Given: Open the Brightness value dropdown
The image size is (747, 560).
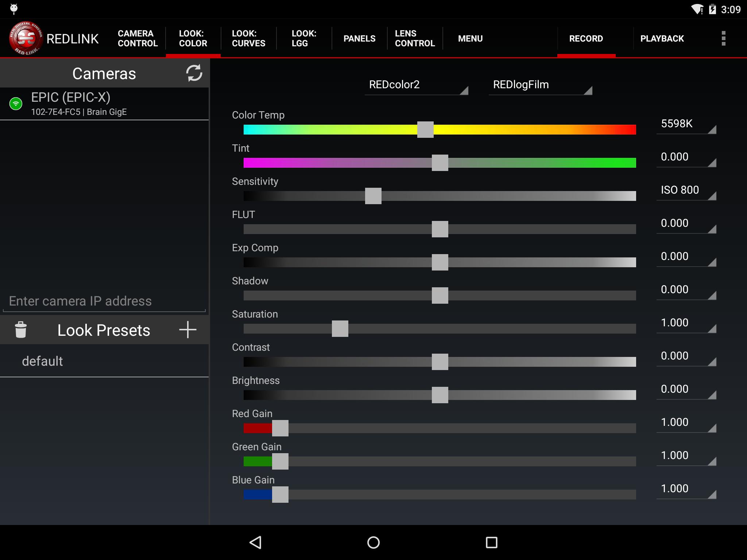Looking at the screenshot, I should [686, 390].
